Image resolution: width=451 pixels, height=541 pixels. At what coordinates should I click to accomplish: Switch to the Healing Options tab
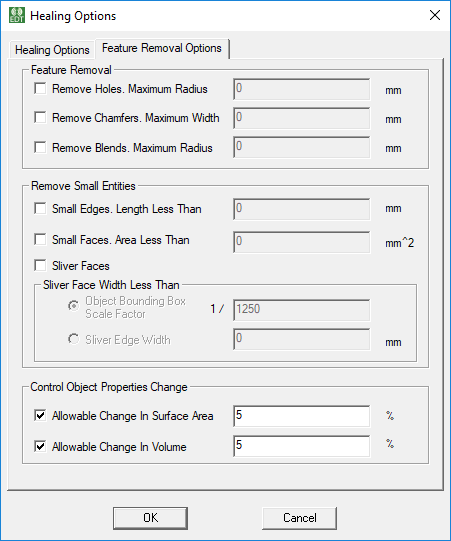pos(52,50)
